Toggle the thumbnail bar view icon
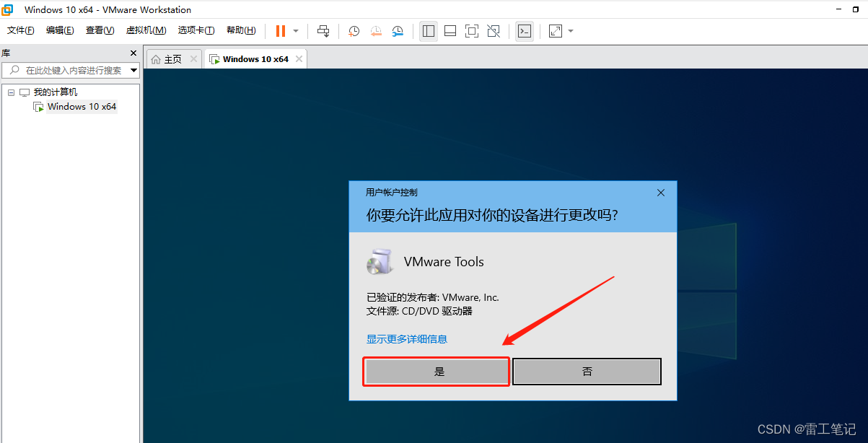This screenshot has height=443, width=868. tap(450, 31)
